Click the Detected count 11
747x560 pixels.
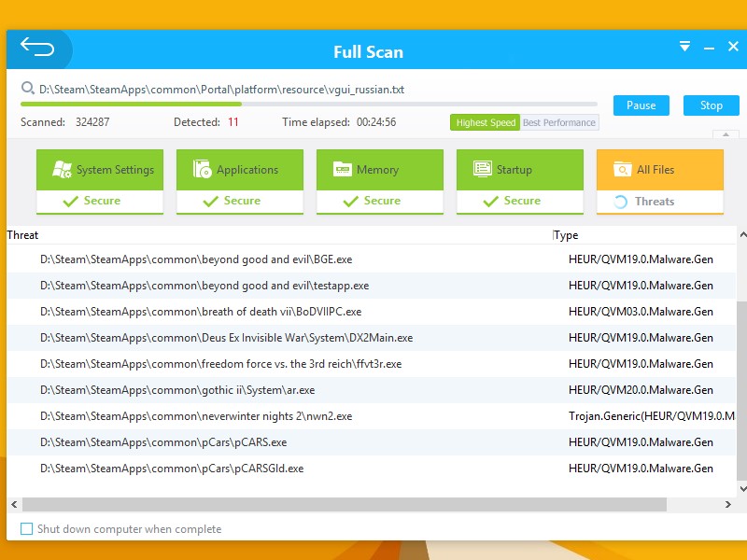click(233, 122)
